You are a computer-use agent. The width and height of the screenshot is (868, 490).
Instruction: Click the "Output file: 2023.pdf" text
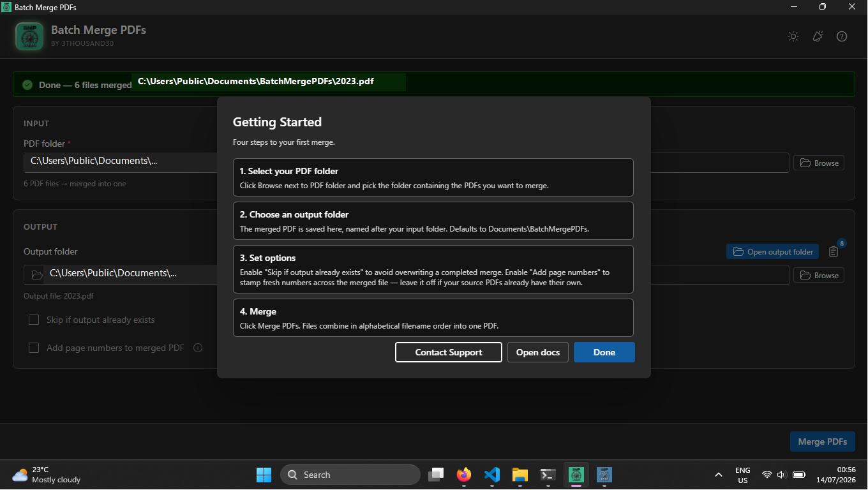click(x=59, y=296)
